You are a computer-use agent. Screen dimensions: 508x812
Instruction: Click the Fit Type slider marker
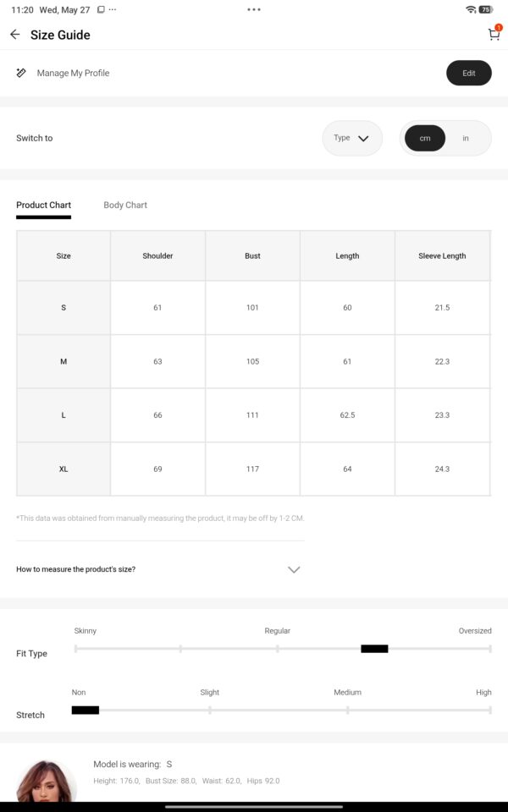374,649
